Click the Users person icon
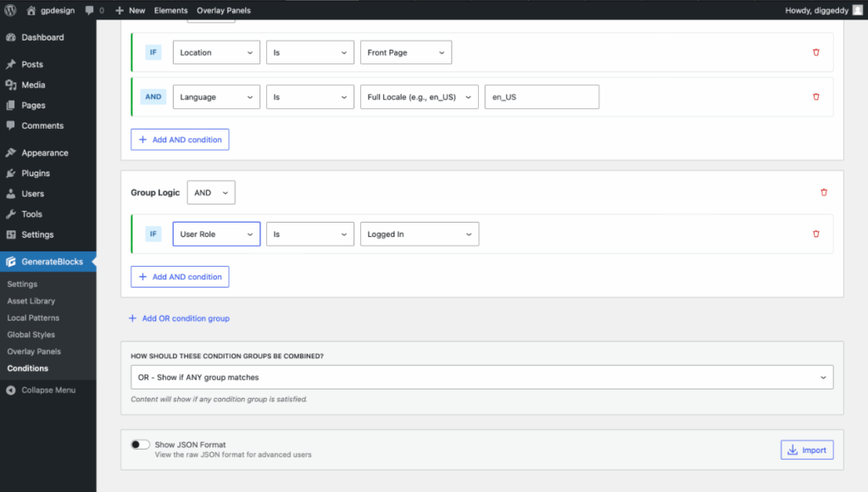Image resolution: width=868 pixels, height=492 pixels. click(x=10, y=193)
